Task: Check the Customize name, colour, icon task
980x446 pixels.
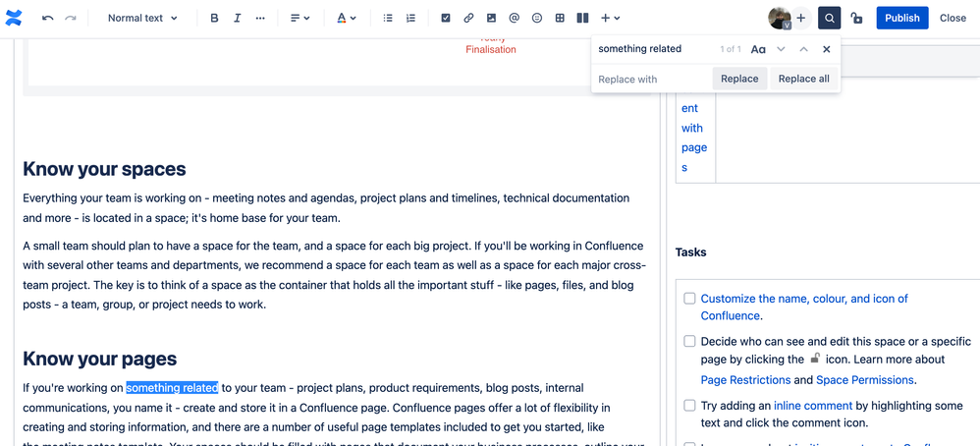Action: click(689, 299)
